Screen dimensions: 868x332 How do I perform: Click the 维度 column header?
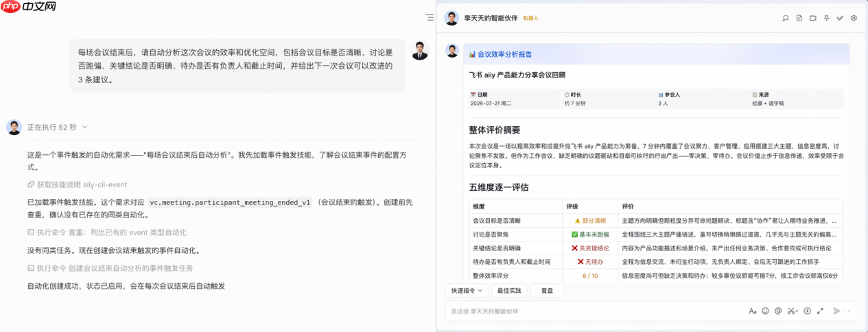point(479,206)
